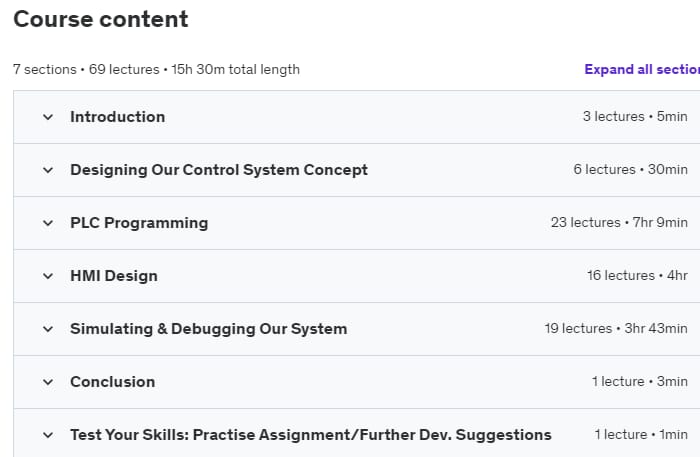Expand chevron beside Test Your Skills section
This screenshot has height=457, width=700.
point(47,435)
